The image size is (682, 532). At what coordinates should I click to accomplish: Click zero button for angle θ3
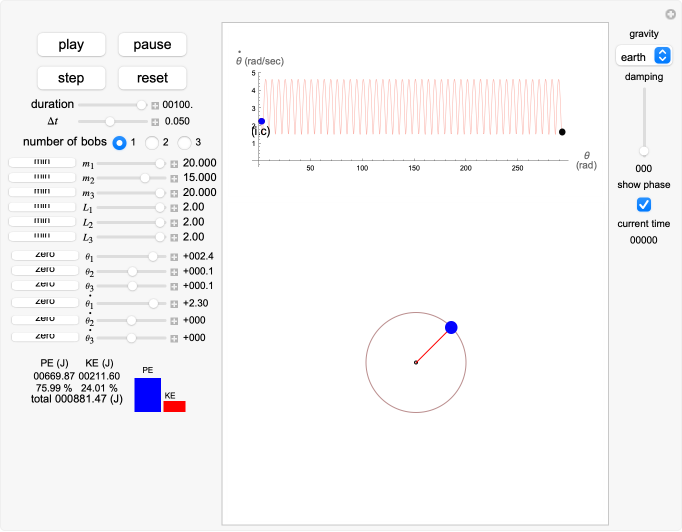click(45, 285)
